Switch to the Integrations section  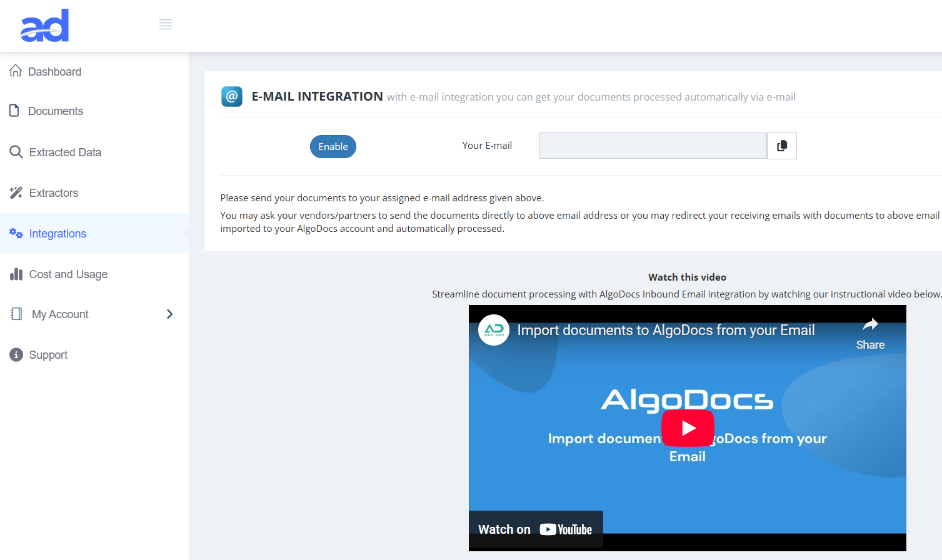coord(58,233)
